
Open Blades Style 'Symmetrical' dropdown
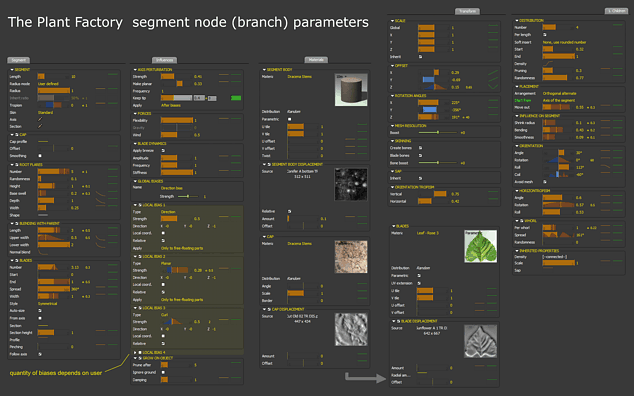tap(47, 303)
